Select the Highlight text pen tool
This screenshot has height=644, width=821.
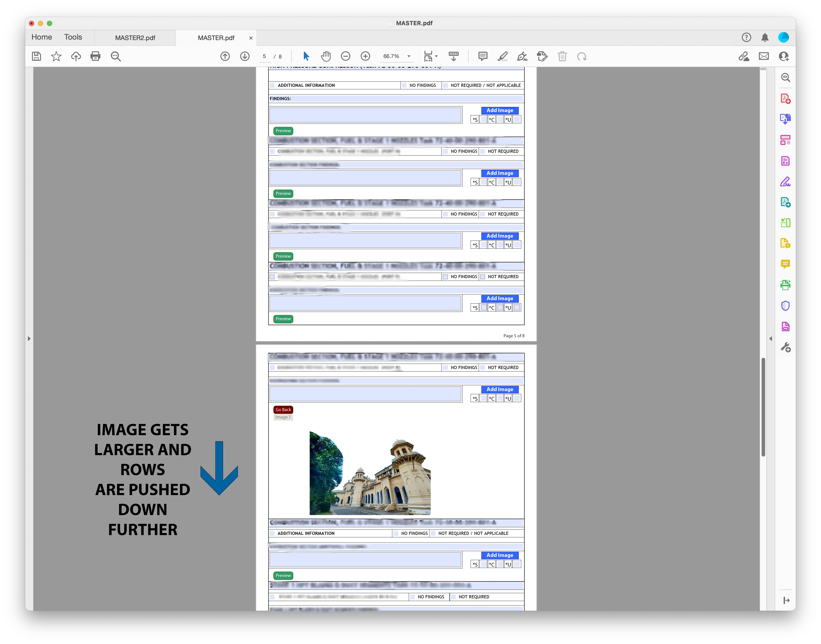click(502, 56)
